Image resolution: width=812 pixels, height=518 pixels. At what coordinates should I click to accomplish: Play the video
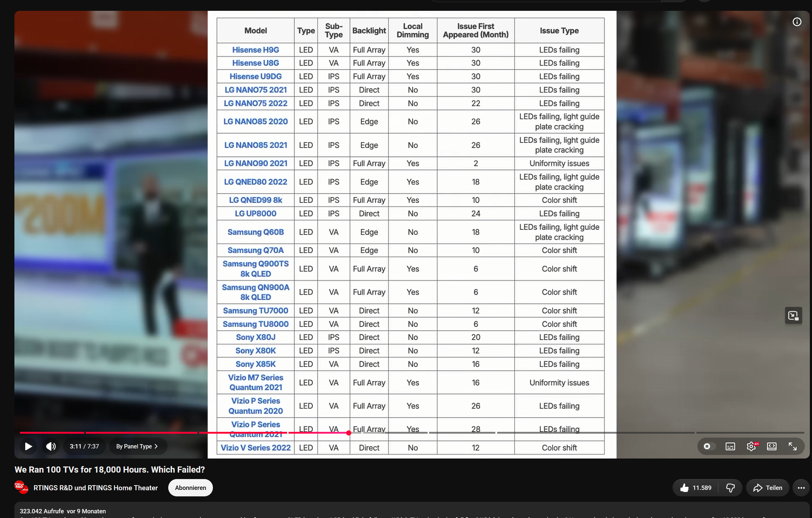pyautogui.click(x=28, y=446)
